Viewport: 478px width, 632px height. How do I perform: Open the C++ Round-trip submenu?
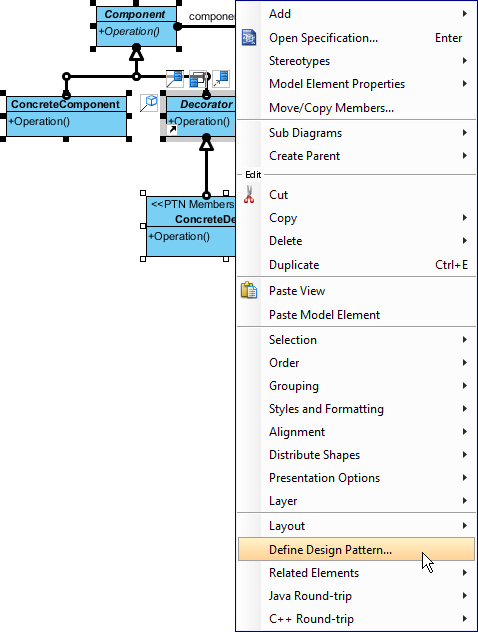tap(356, 618)
